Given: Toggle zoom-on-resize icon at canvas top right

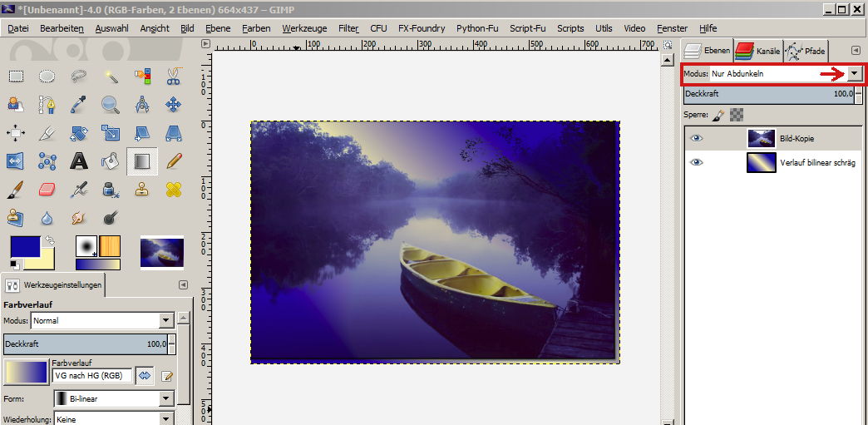Looking at the screenshot, I should click(x=668, y=44).
